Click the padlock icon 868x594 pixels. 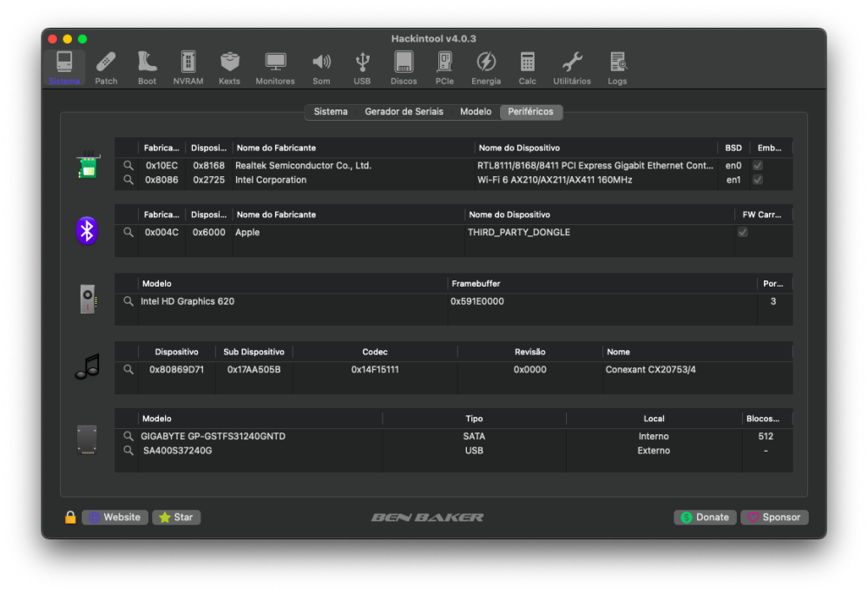(70, 517)
